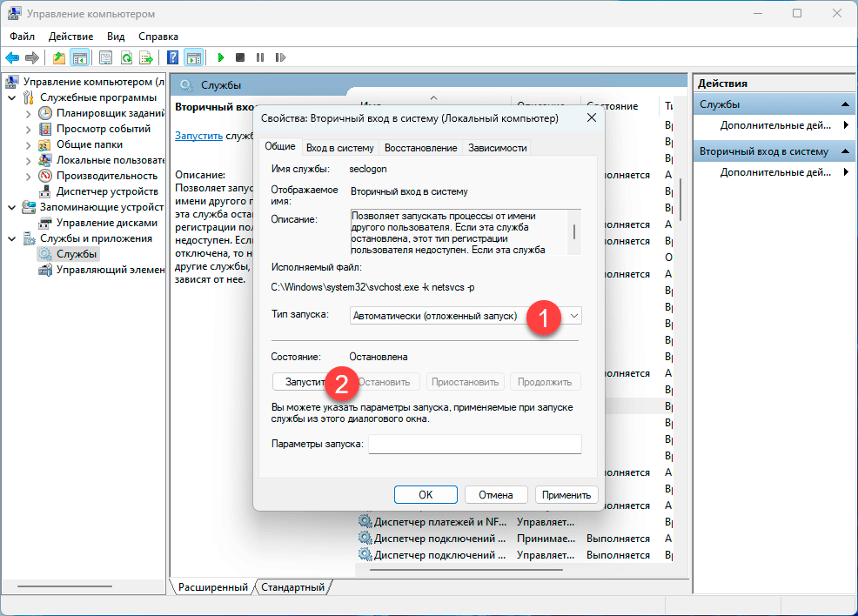The height and width of the screenshot is (616, 858).
Task: Open the Зависимости tab
Action: [497, 148]
